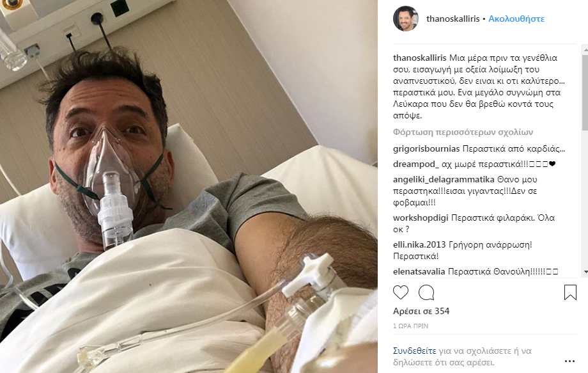Like the post with the heart icon
Image resolution: width=588 pixels, height=373 pixels.
(401, 292)
